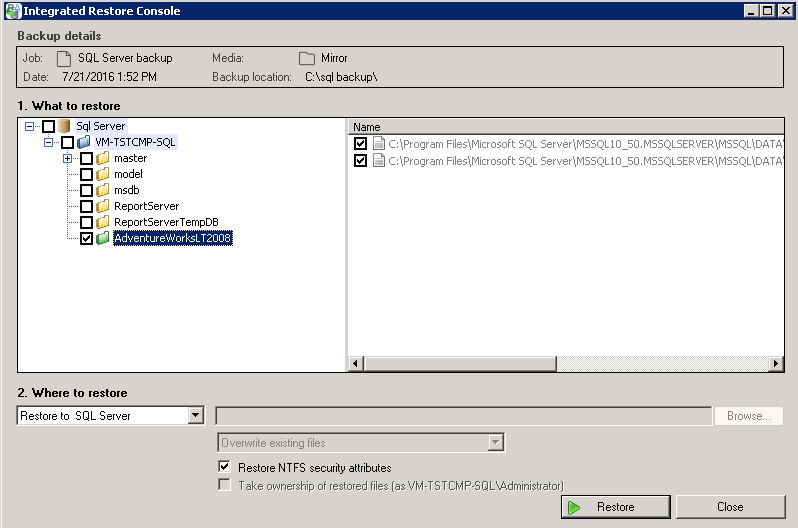This screenshot has height=528, width=798.
Task: Uncheck the second data file checkbox
Action: point(360,160)
